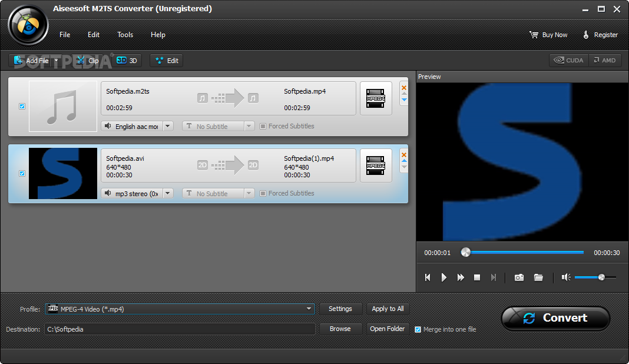Click output 2D icon on Softpedia.avi row
629x364 pixels.
tap(253, 165)
